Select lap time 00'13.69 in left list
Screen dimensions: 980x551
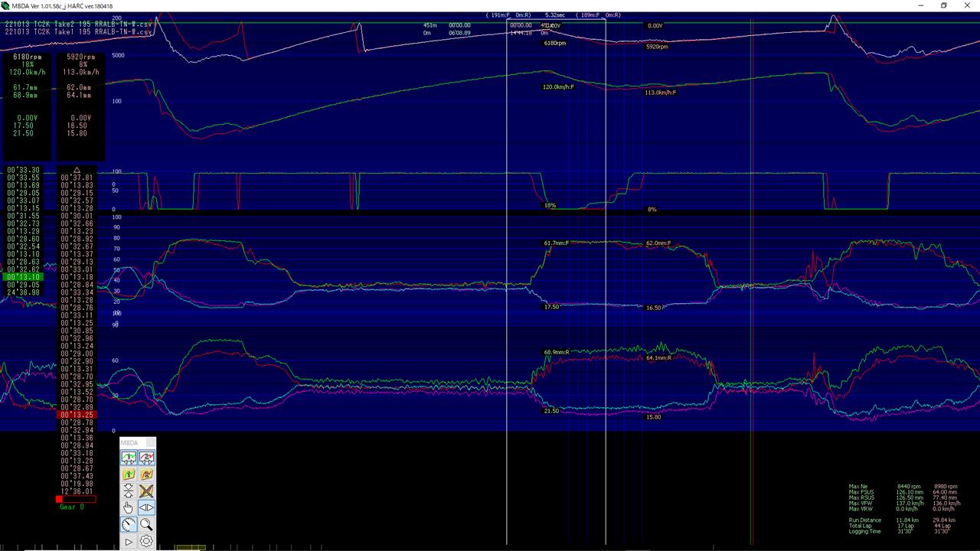23,185
